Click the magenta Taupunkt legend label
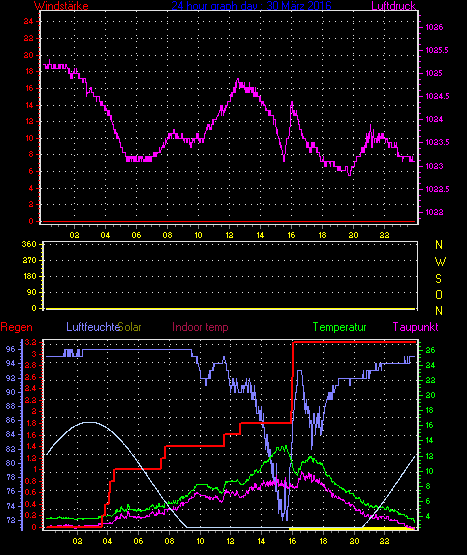The image size is (467, 555). click(x=415, y=327)
